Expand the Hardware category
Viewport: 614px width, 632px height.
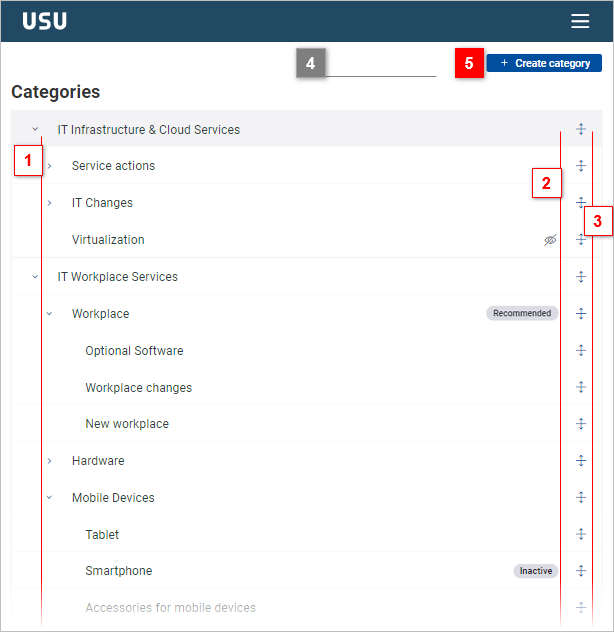49,461
